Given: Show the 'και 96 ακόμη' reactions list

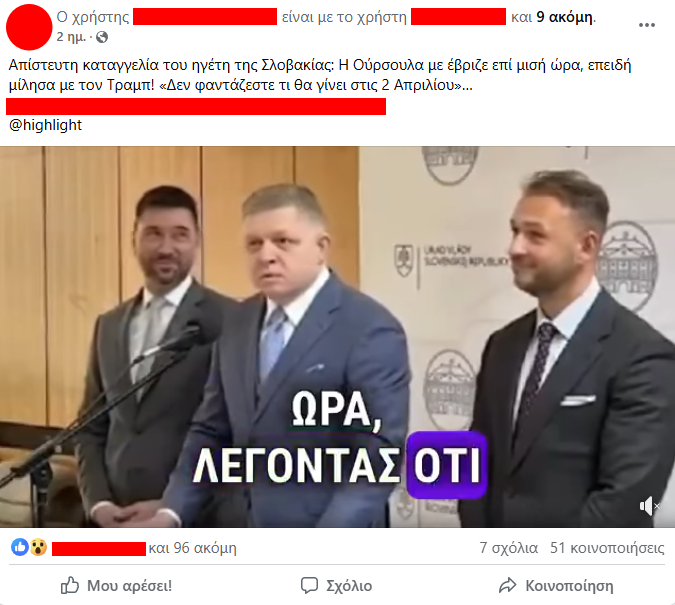Looking at the screenshot, I should click(x=192, y=548).
